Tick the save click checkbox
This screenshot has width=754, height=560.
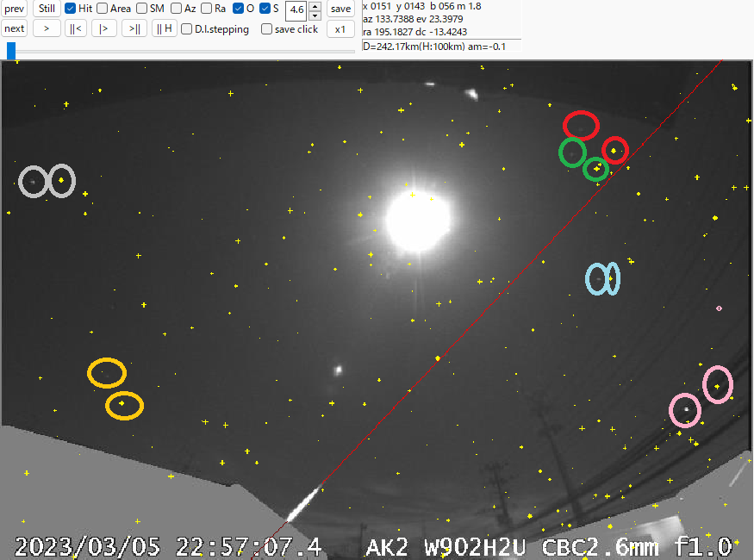coord(266,29)
